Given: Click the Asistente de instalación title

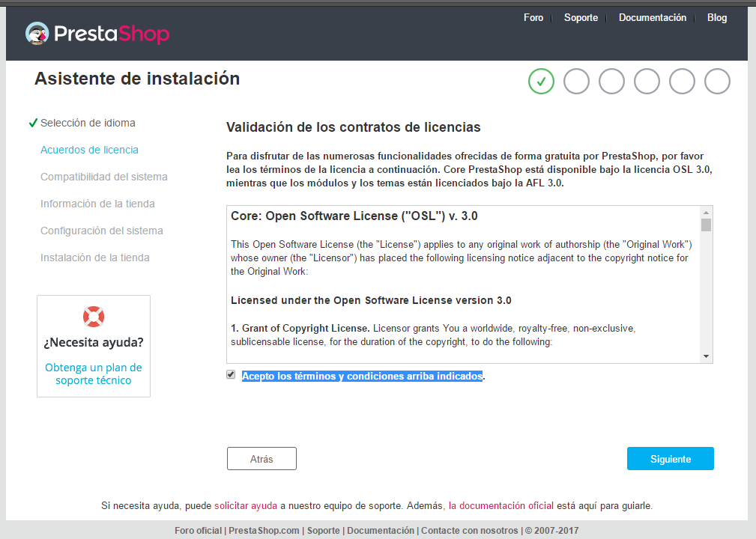Looking at the screenshot, I should [x=137, y=79].
